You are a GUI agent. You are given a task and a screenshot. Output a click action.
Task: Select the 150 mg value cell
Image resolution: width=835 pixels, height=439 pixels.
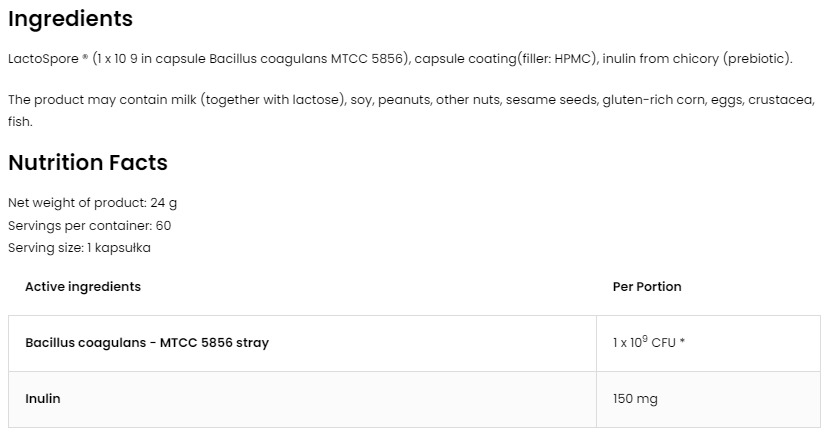pos(635,398)
